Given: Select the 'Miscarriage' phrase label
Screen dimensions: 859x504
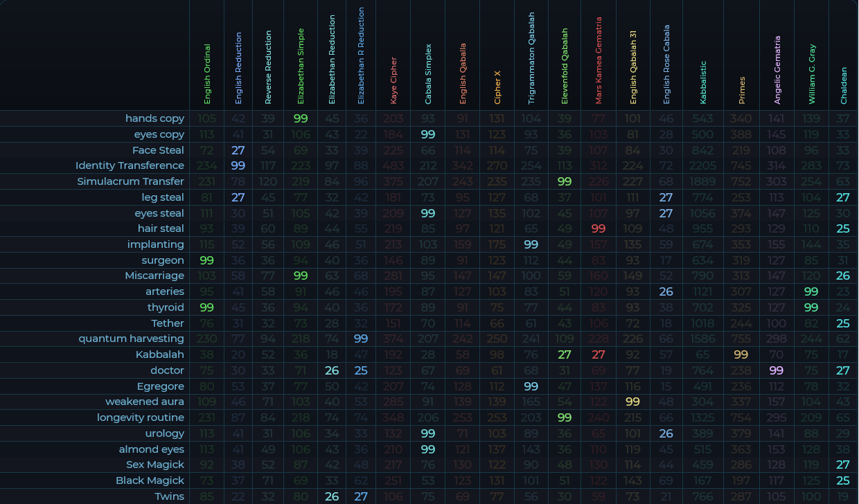Looking at the screenshot, I should (154, 276).
